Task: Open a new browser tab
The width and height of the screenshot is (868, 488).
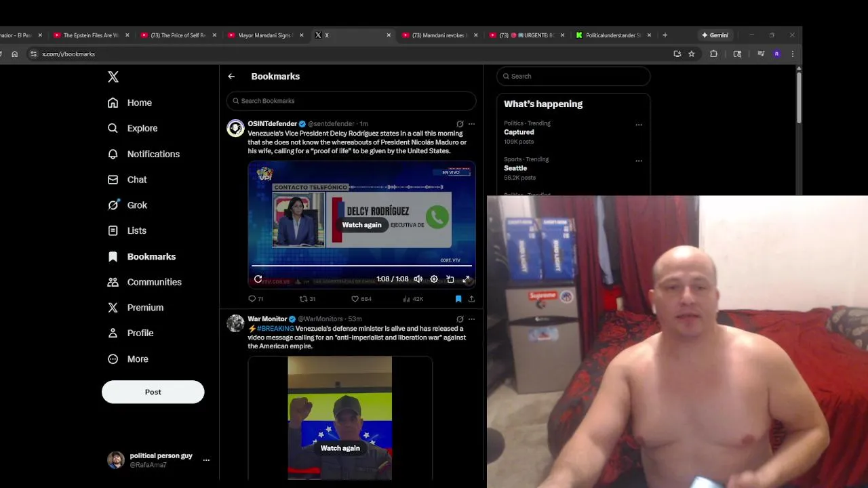Action: 665,35
